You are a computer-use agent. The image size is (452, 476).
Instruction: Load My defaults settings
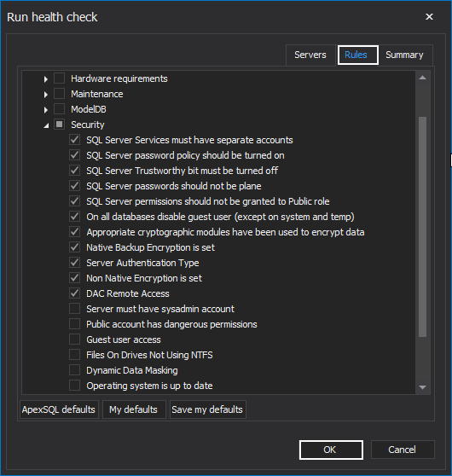click(134, 409)
